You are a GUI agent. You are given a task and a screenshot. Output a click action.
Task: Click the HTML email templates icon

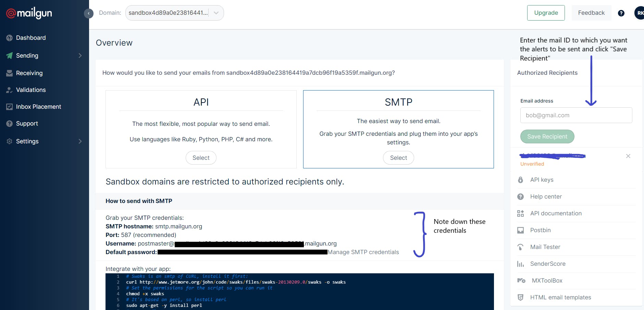point(520,297)
